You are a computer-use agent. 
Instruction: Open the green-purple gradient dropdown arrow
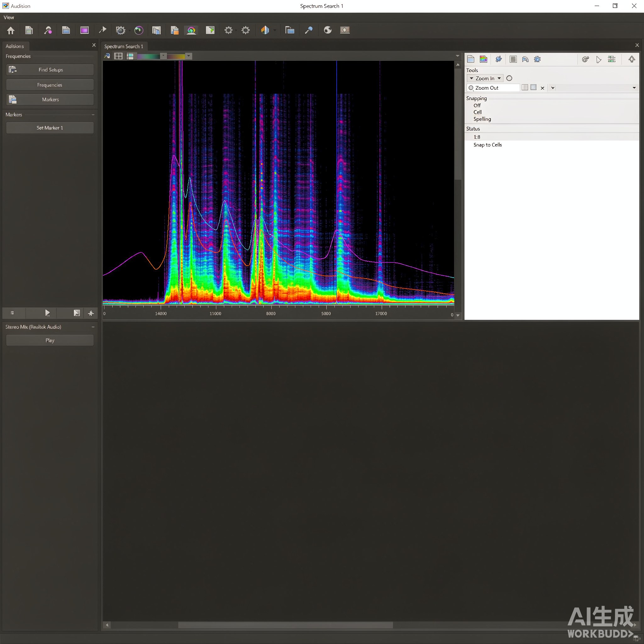pos(163,56)
